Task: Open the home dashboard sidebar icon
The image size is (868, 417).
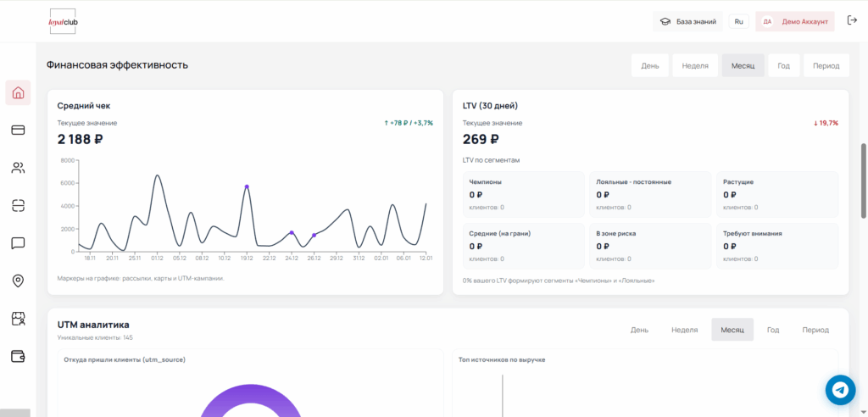Action: [18, 92]
